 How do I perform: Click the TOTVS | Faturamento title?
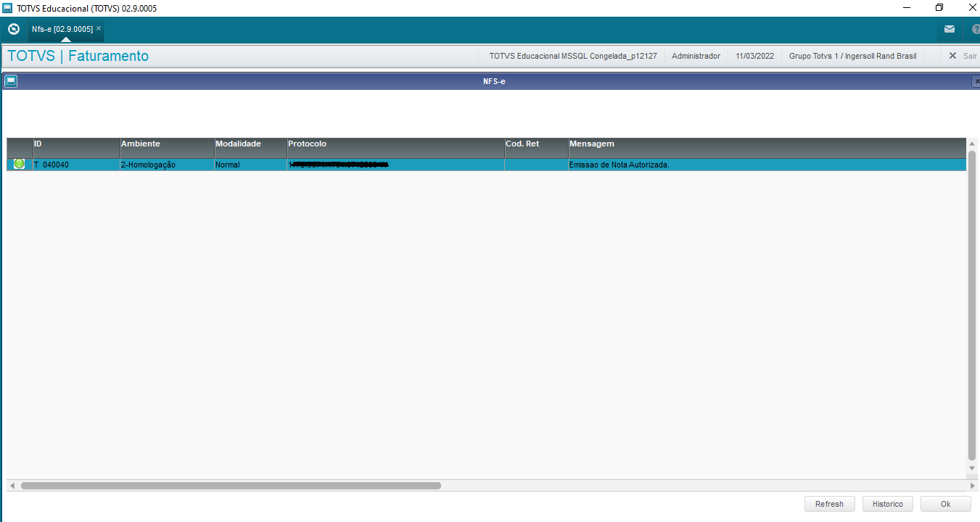pos(78,56)
